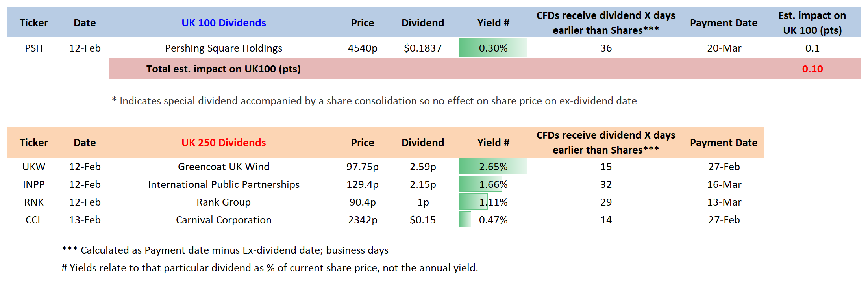Click the 13-Feb date cell
868x282 pixels.
[x=85, y=220]
